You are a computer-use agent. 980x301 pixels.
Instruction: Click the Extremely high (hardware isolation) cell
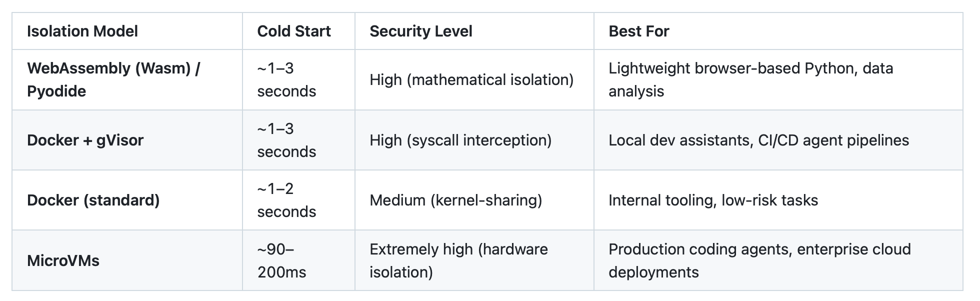(474, 260)
